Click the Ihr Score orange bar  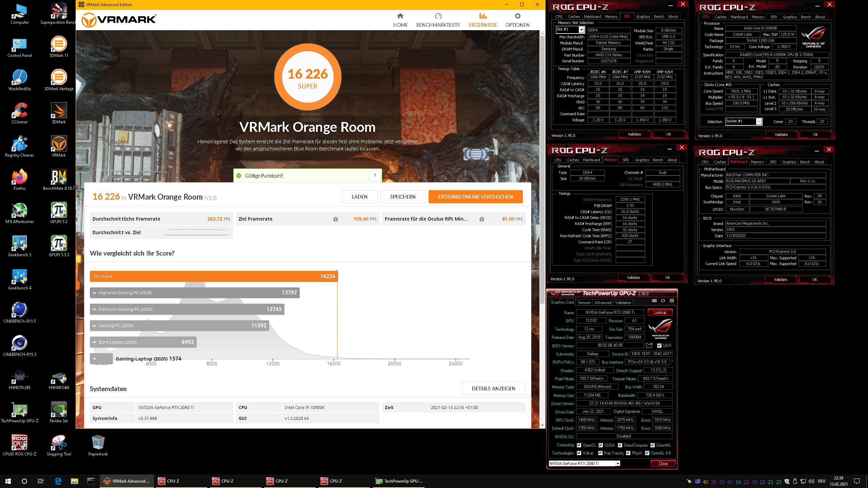tap(214, 276)
